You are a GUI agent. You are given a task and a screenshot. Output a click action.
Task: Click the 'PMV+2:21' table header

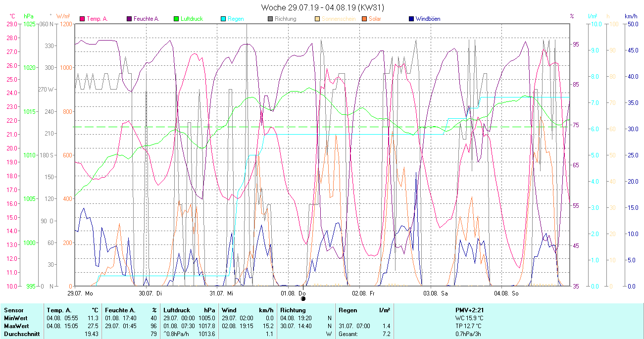pos(469,310)
